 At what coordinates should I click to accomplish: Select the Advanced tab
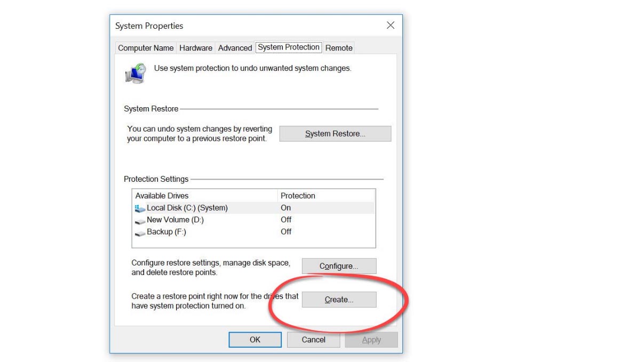pos(235,47)
